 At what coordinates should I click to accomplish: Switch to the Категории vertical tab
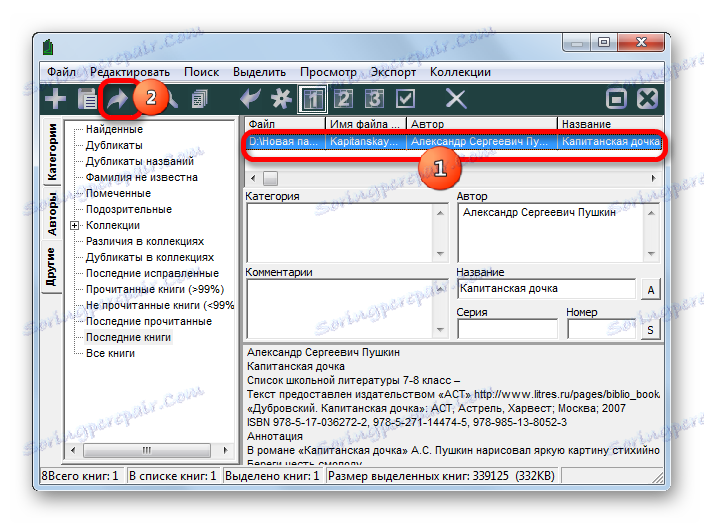coord(52,152)
